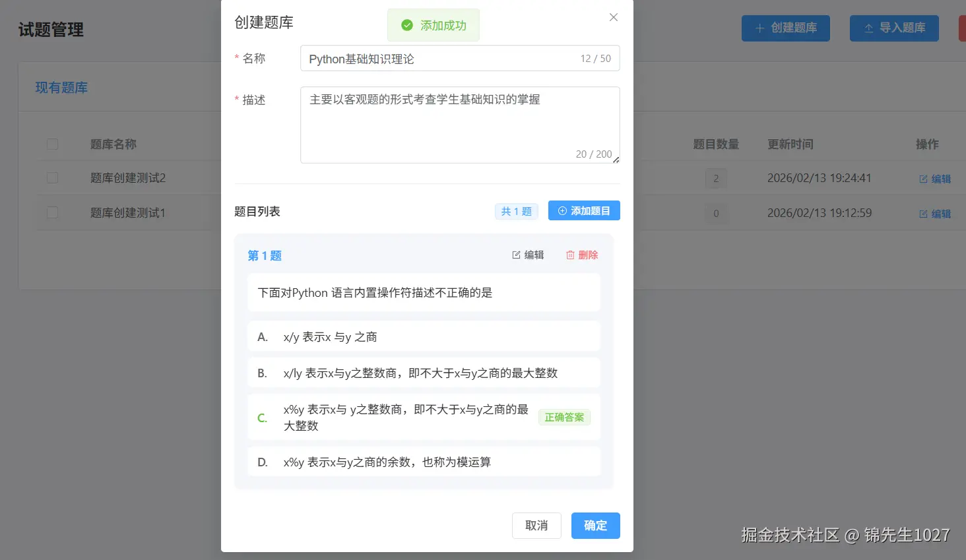Click the 共 1 题 count badge
This screenshot has width=966, height=560.
517,210
